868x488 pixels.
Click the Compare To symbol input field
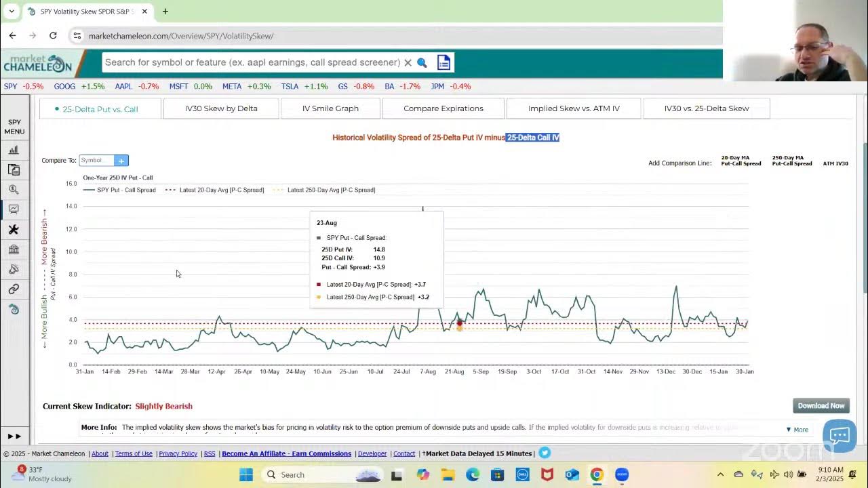click(x=96, y=161)
